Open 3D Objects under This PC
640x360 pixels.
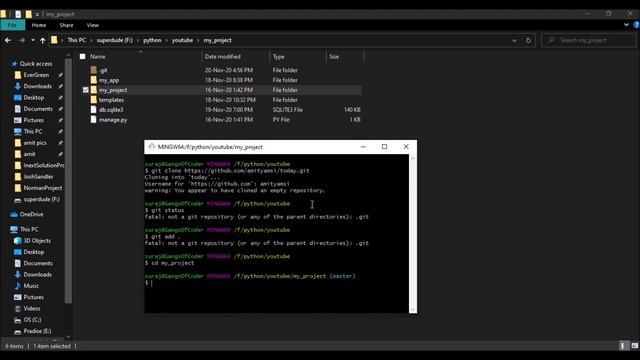point(37,241)
